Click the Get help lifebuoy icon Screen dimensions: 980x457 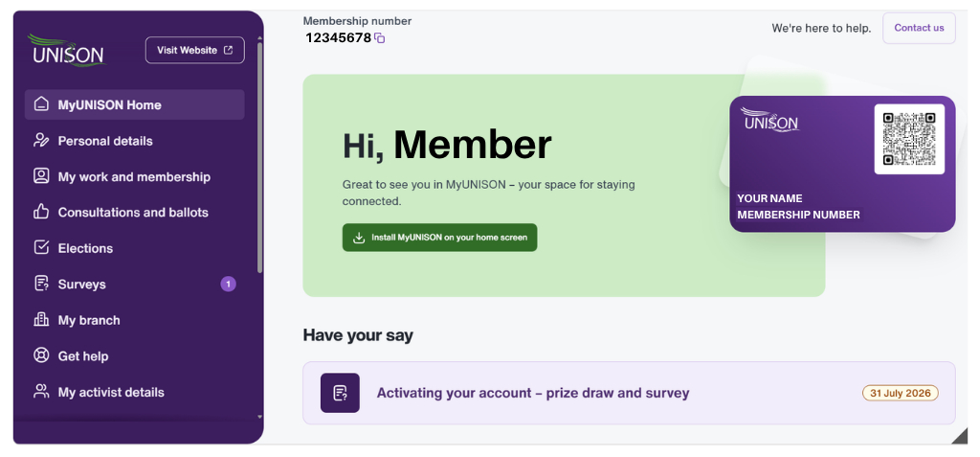tap(41, 355)
